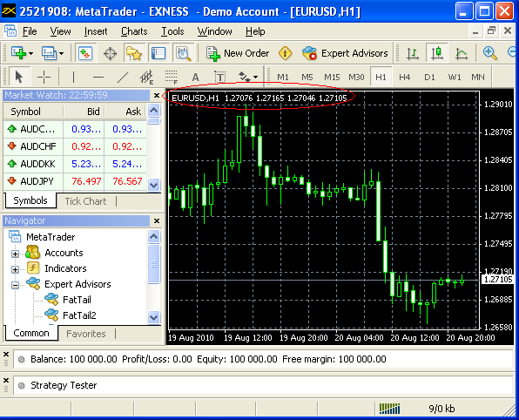Select the Common tab in Navigator
This screenshot has width=519, height=420.
coord(31,333)
